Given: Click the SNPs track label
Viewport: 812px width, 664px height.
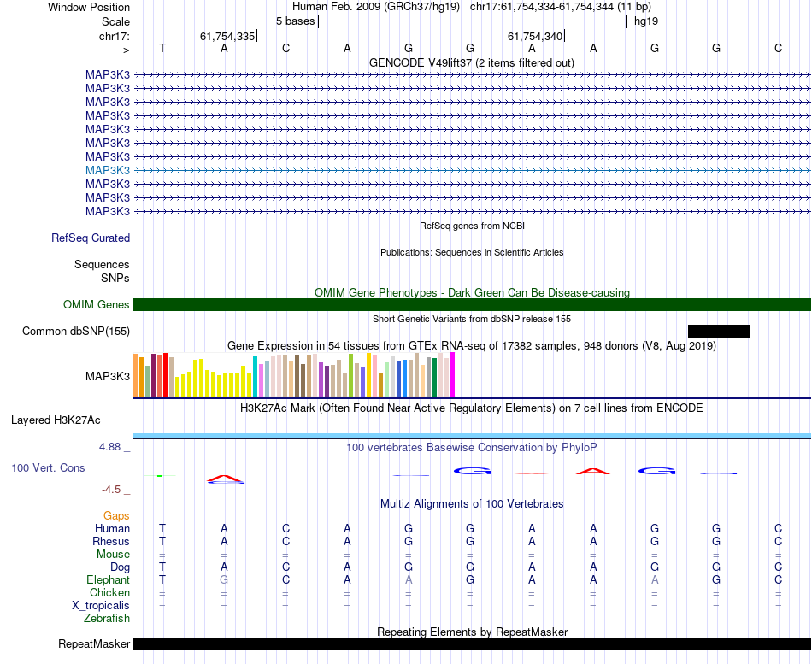Looking at the screenshot, I should (x=115, y=278).
